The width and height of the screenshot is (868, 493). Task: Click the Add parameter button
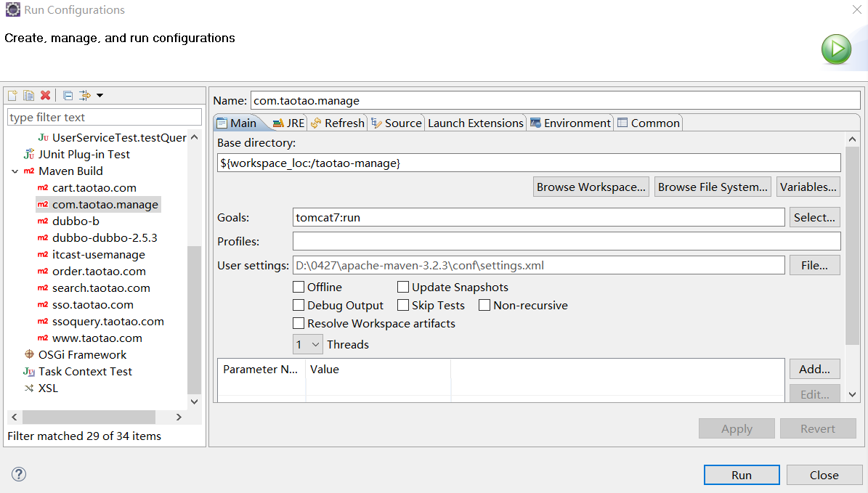(x=814, y=369)
